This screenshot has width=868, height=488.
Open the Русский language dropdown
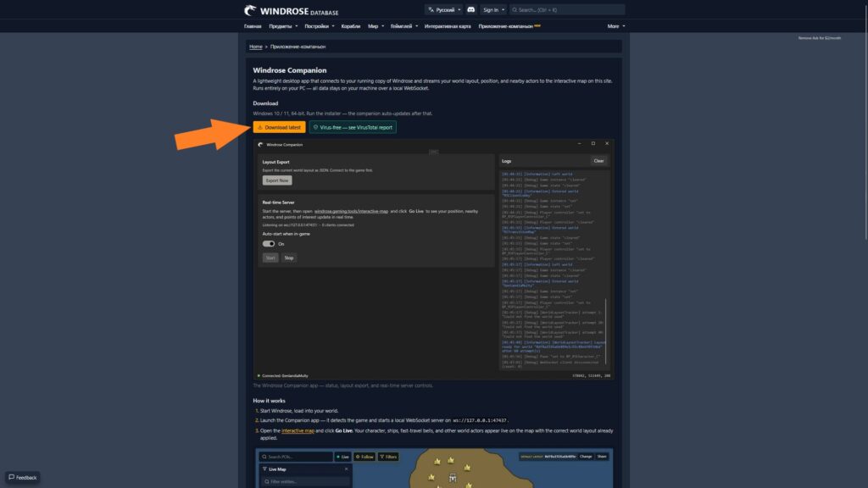point(444,10)
